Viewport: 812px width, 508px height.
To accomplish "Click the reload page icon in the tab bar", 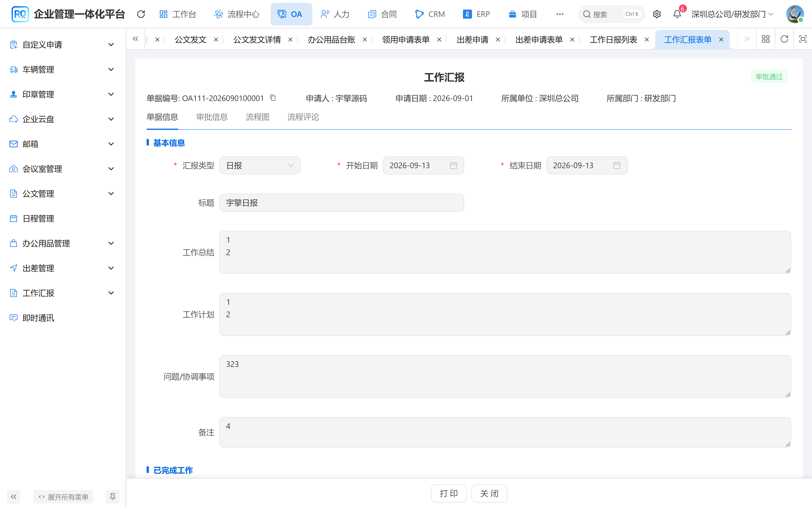I will [x=784, y=39].
